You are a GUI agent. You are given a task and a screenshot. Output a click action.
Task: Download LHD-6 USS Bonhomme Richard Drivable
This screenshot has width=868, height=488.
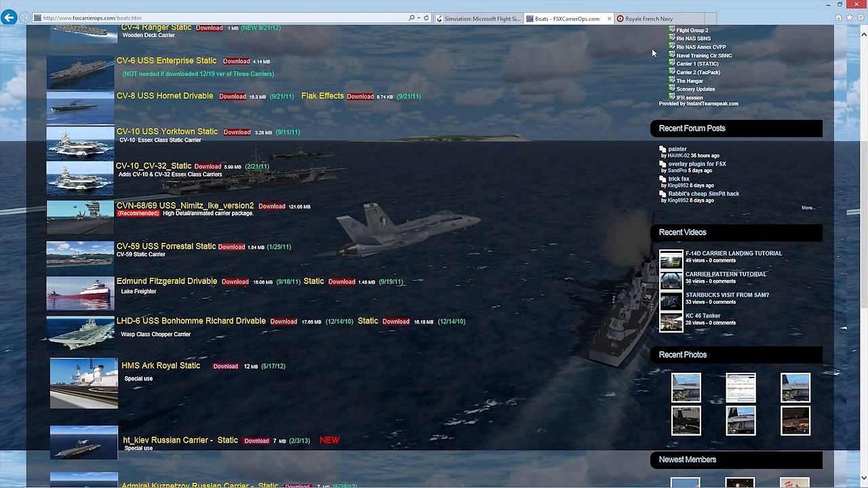[x=283, y=322]
